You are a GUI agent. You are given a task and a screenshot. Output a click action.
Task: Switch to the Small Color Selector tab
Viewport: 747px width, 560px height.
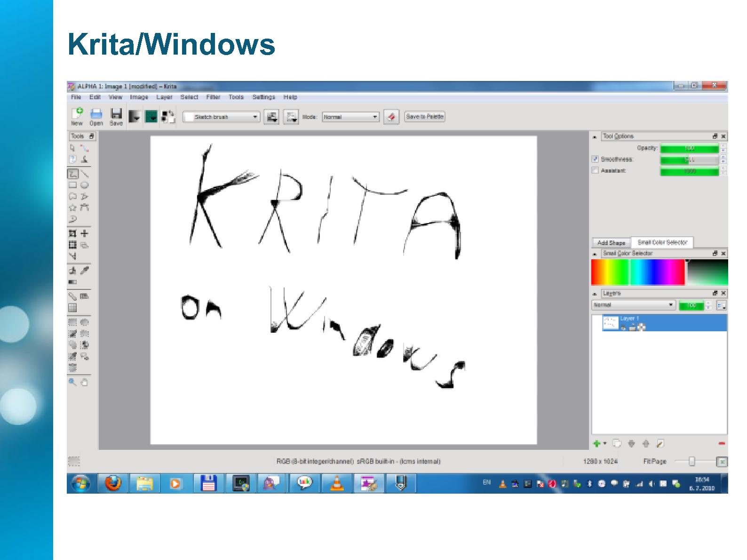coord(662,242)
